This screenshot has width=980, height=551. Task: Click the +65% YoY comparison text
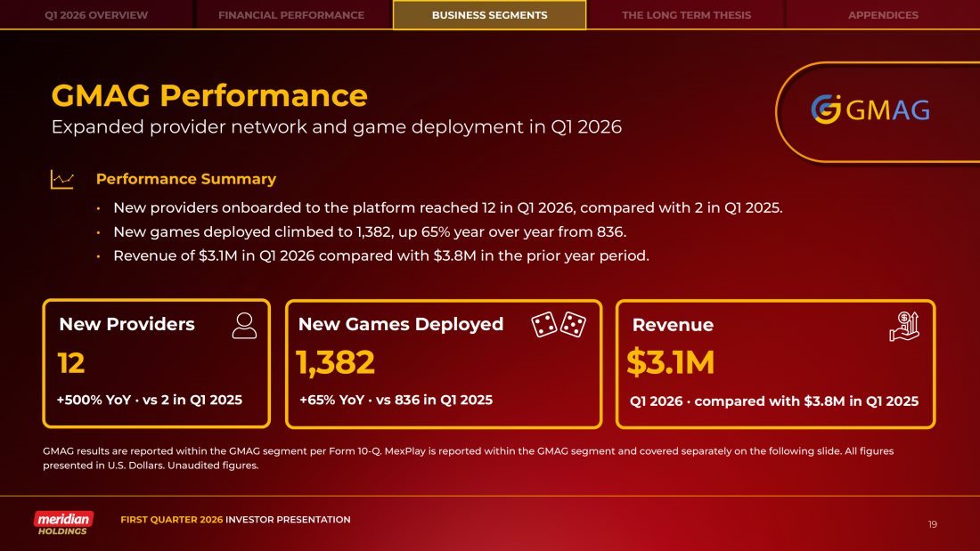[396, 400]
